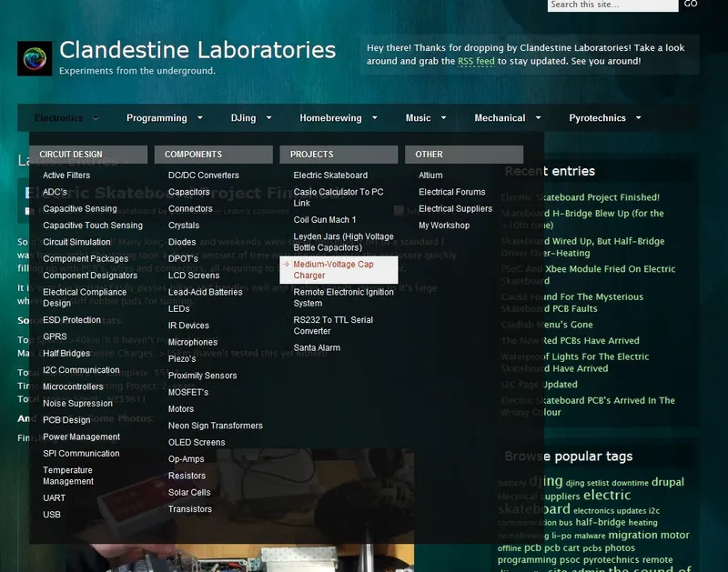Open the DJing navigation menu
The image size is (728, 572).
coord(243,118)
